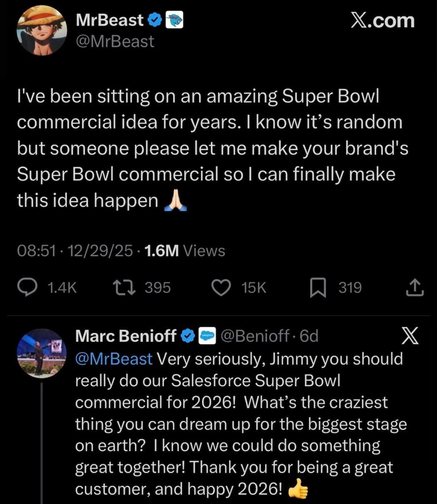
Task: Click the @MrBeast mention in the reply
Action: point(114,359)
